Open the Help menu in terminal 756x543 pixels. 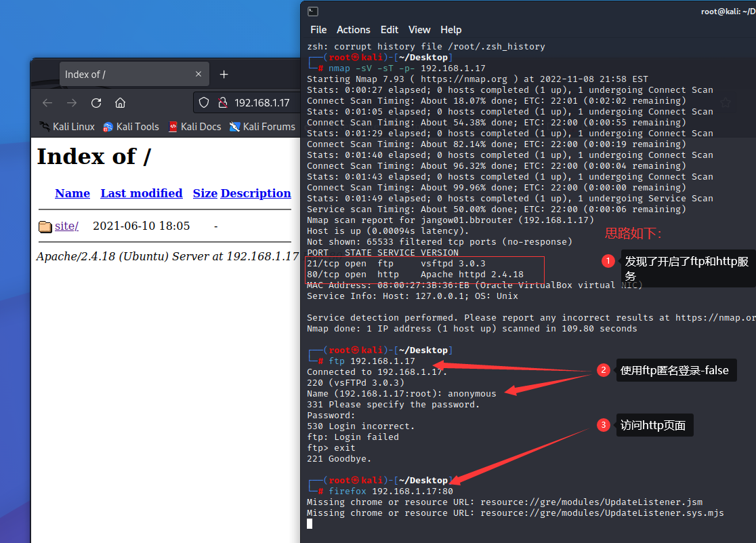click(450, 30)
